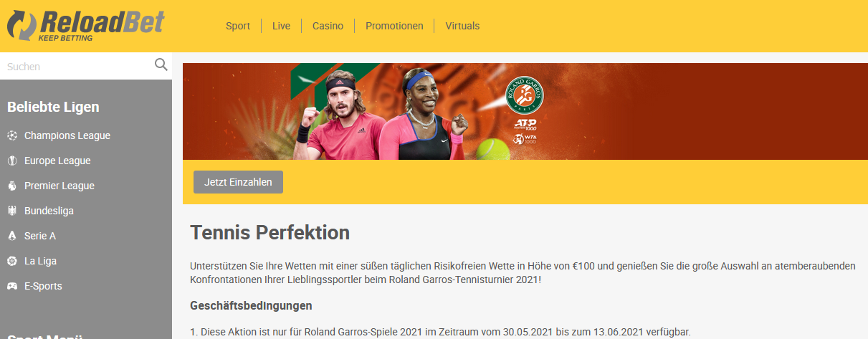
Task: Select the Champions League link
Action: coord(67,135)
